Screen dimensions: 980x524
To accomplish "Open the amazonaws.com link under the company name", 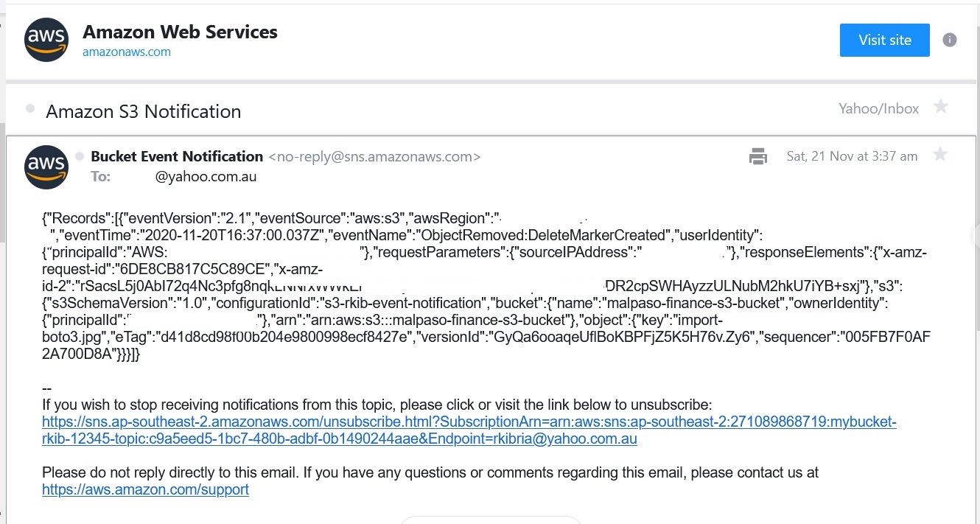I will (x=127, y=52).
